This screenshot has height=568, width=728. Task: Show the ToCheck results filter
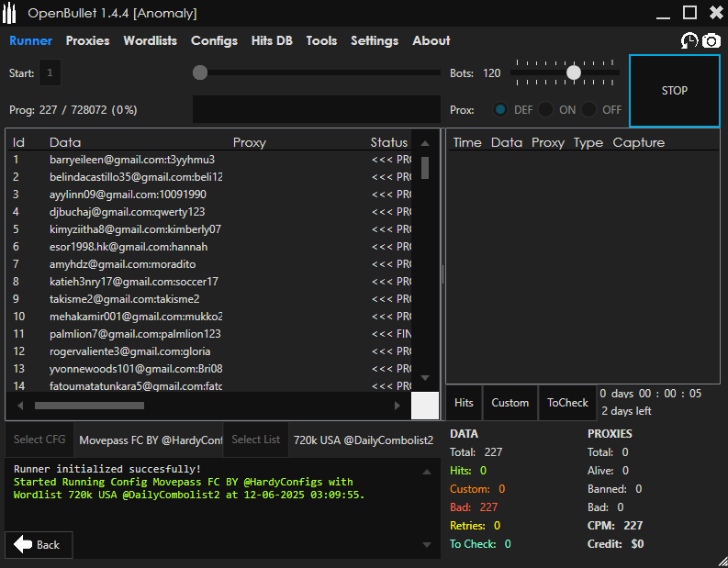click(x=567, y=403)
